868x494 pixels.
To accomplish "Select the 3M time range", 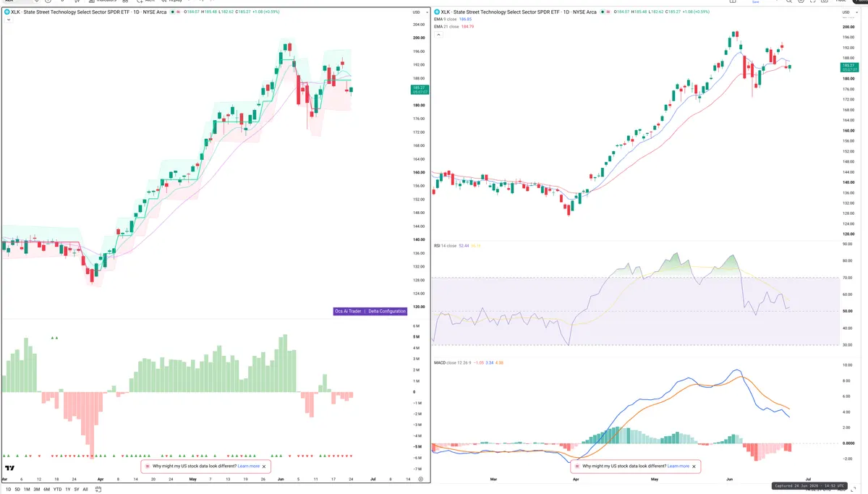I will click(36, 490).
